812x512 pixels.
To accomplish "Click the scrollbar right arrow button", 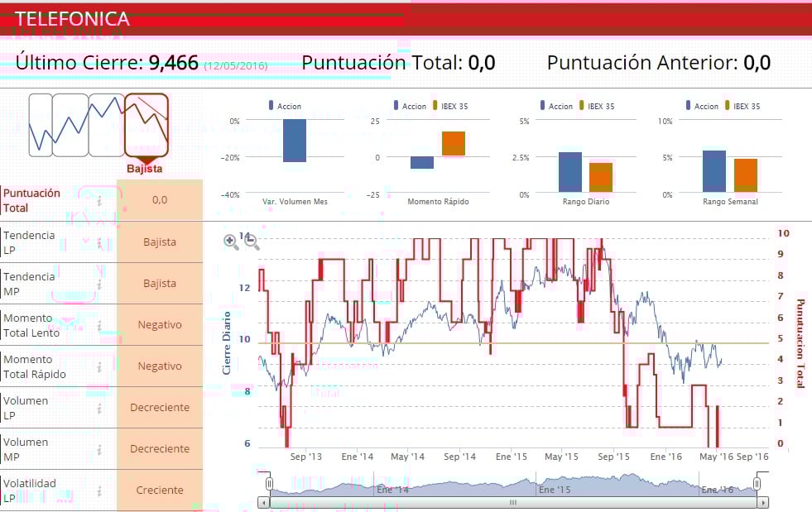I will (762, 502).
